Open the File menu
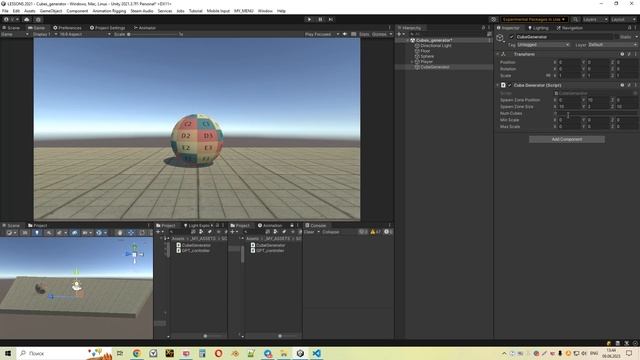640x360 pixels. [5, 11]
